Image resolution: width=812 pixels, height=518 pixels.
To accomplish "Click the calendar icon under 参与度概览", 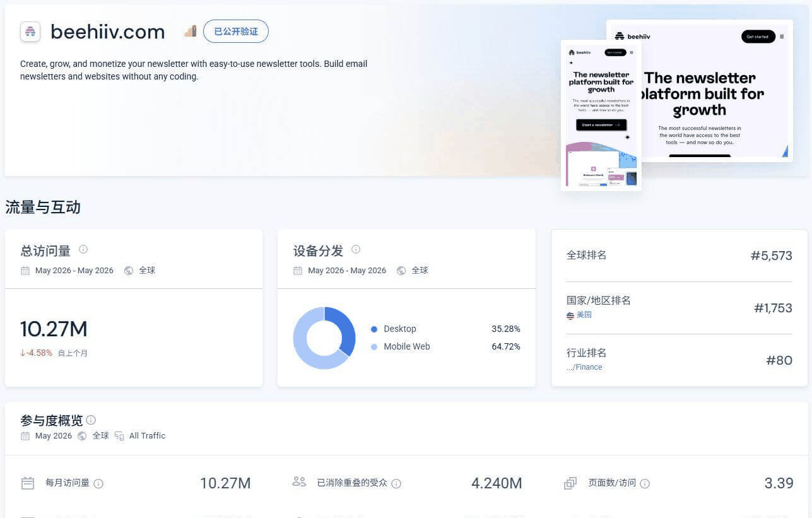I will pos(25,436).
